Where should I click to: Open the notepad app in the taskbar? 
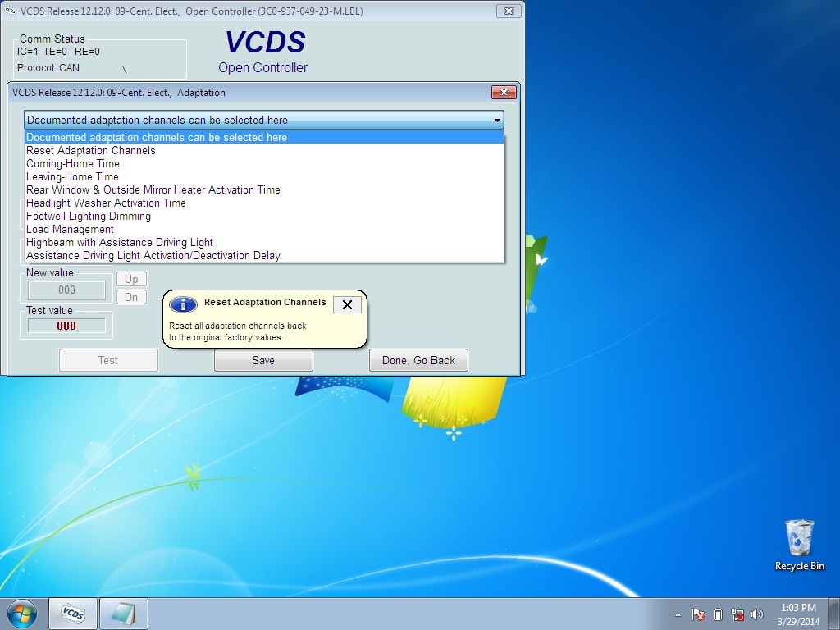click(123, 614)
